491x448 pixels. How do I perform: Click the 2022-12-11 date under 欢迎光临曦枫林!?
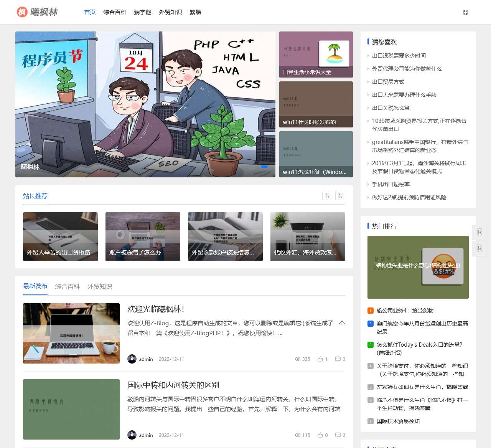pyautogui.click(x=171, y=359)
